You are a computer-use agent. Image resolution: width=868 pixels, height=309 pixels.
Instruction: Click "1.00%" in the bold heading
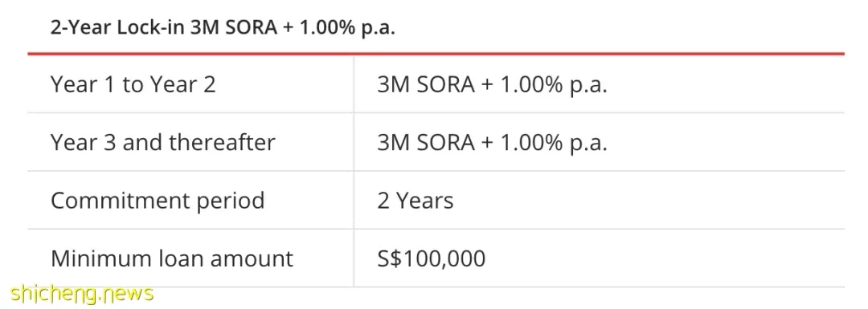tap(326, 27)
